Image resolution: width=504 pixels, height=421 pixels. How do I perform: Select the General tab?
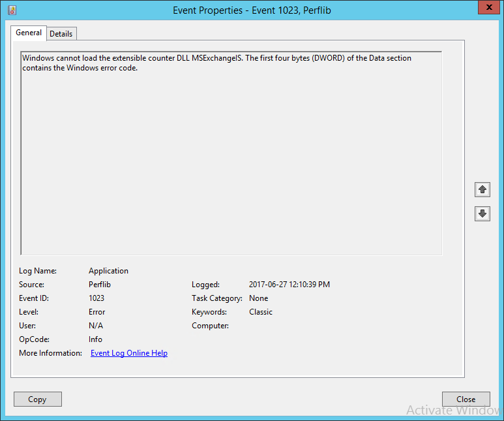(x=29, y=33)
